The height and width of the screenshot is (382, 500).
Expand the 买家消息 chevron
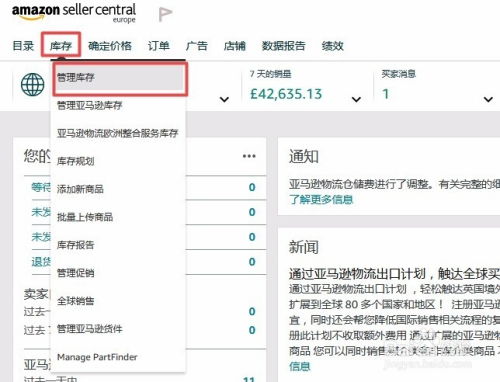tap(488, 99)
